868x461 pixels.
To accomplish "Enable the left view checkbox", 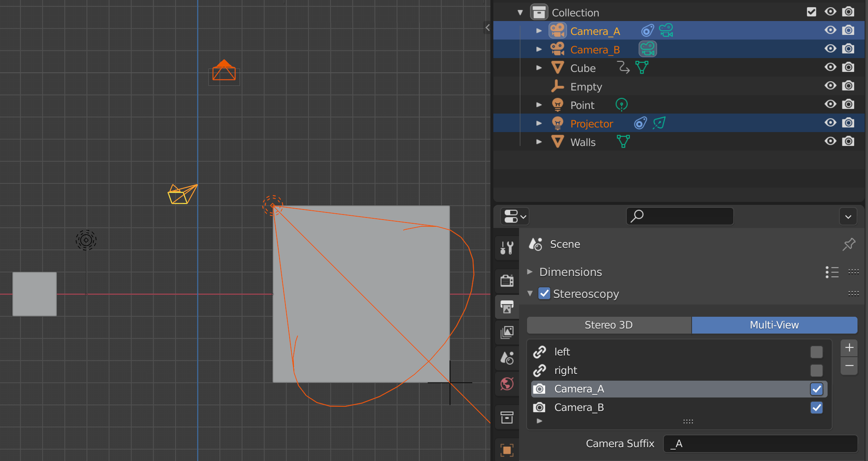I will pos(816,352).
